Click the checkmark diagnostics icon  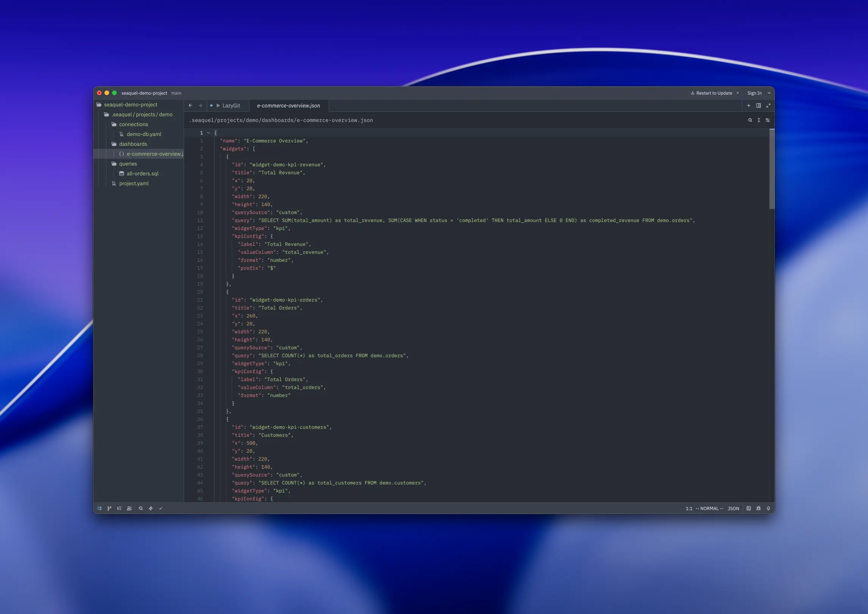click(161, 508)
